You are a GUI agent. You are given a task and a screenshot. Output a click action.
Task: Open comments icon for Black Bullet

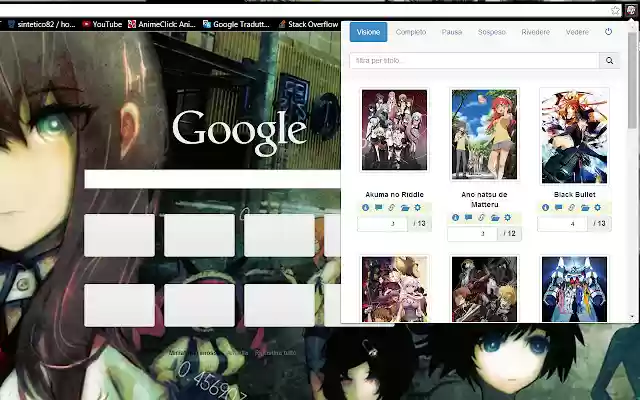point(558,208)
